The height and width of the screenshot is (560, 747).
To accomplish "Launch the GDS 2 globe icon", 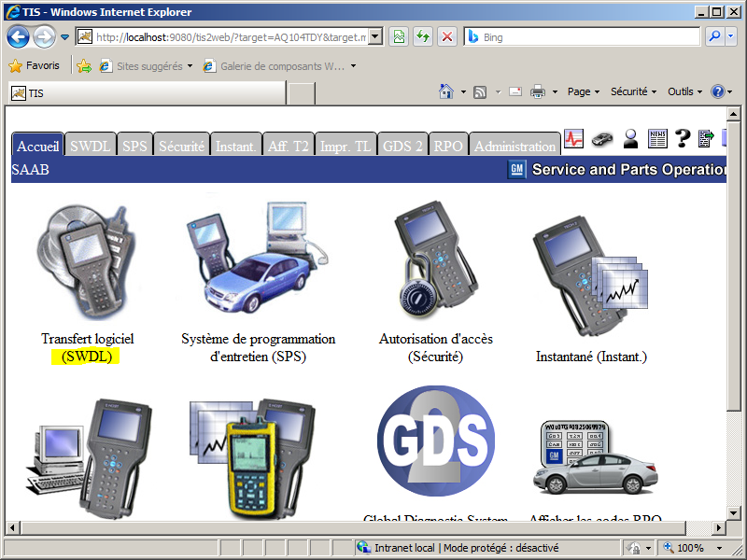I will (x=436, y=441).
